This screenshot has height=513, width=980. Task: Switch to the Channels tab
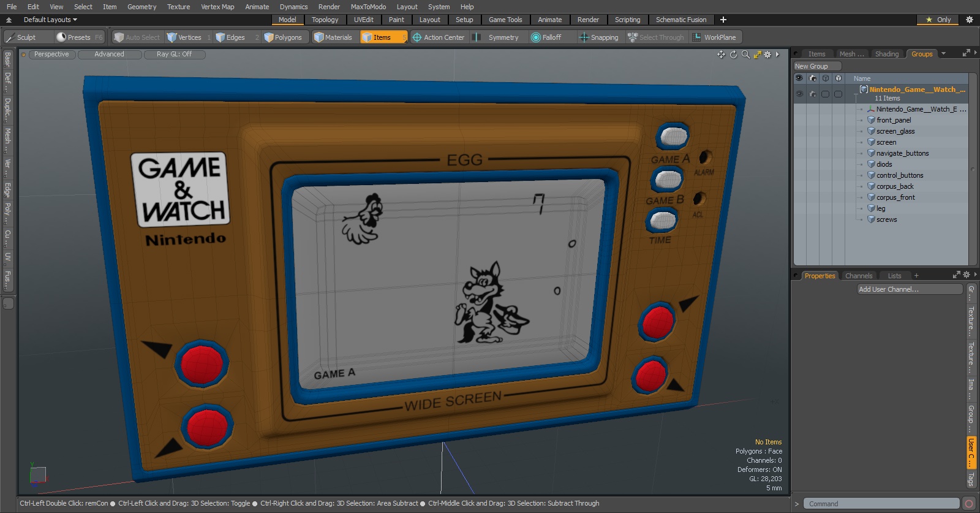pyautogui.click(x=859, y=276)
